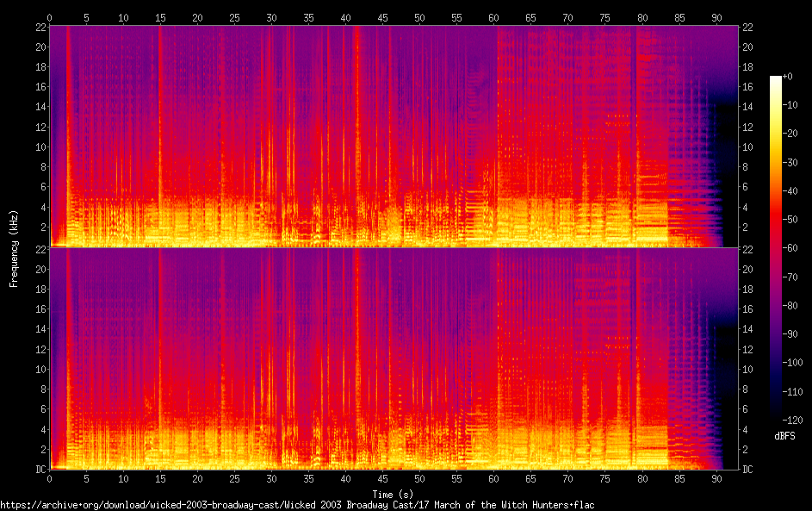Image resolution: width=812 pixels, height=511 pixels.
Task: Click the "-20" color scale label
Action: (x=790, y=134)
